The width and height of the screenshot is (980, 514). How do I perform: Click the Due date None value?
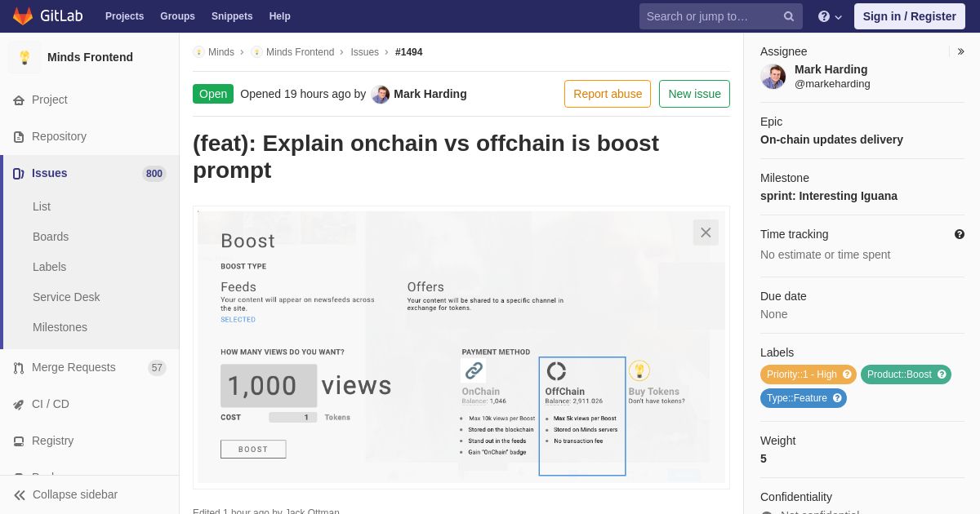[x=774, y=314]
